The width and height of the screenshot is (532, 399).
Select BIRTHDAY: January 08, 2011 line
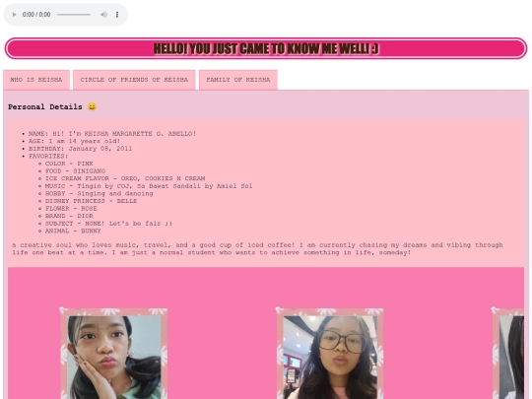tap(81, 149)
